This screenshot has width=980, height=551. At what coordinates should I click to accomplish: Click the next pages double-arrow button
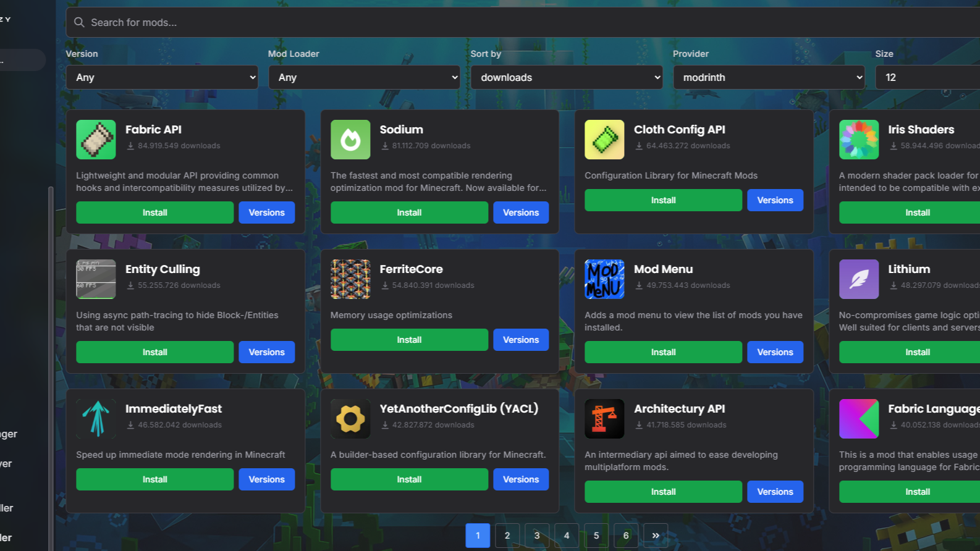(x=656, y=536)
